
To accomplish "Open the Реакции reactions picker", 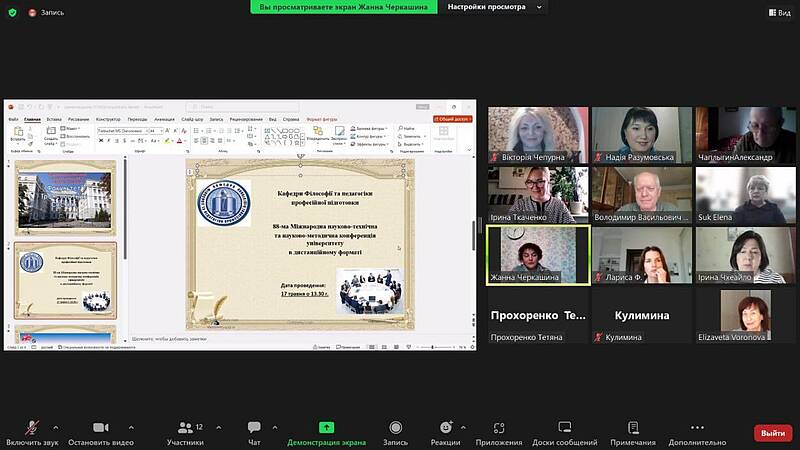I will tap(445, 433).
